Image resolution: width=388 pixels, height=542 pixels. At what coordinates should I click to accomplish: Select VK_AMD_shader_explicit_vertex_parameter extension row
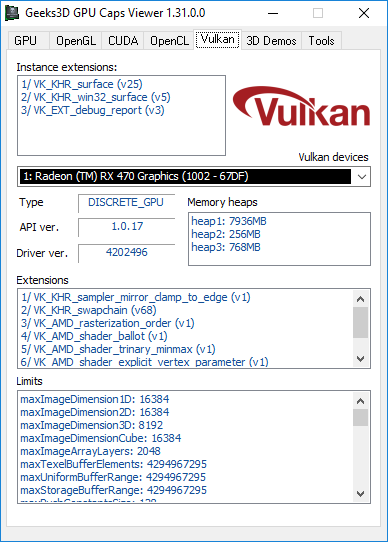click(x=145, y=362)
